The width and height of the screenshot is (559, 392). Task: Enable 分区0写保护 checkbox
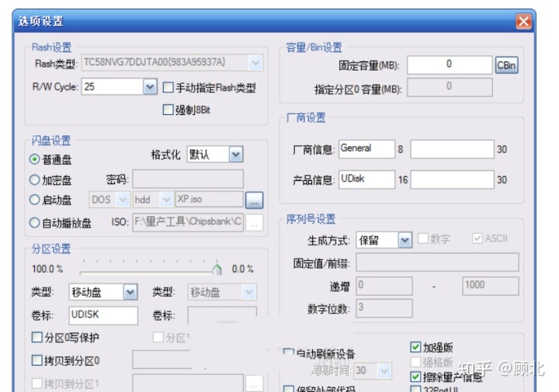[37, 337]
